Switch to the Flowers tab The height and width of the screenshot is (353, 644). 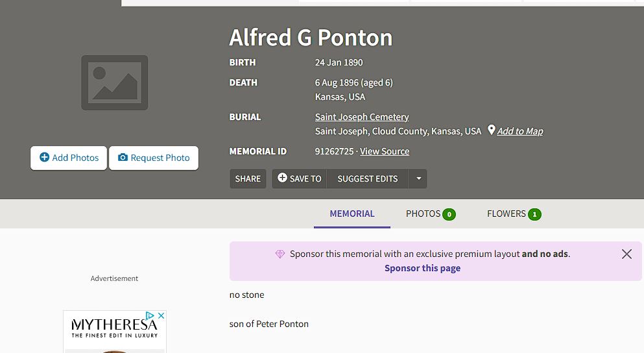[x=514, y=213]
